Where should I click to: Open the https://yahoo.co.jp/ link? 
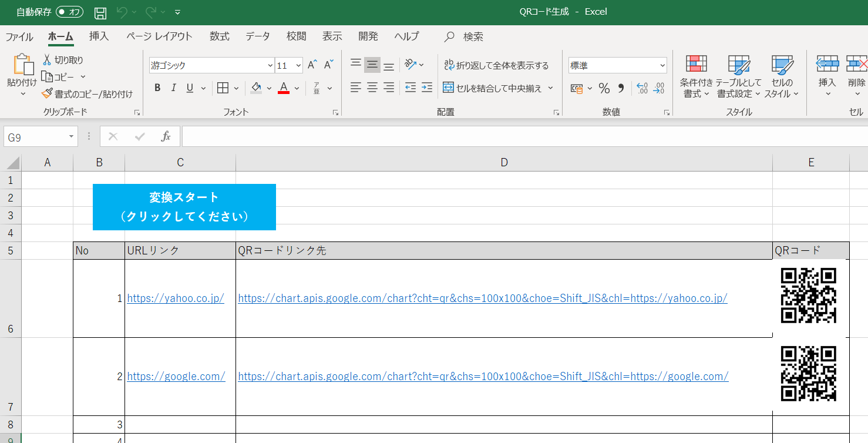176,298
